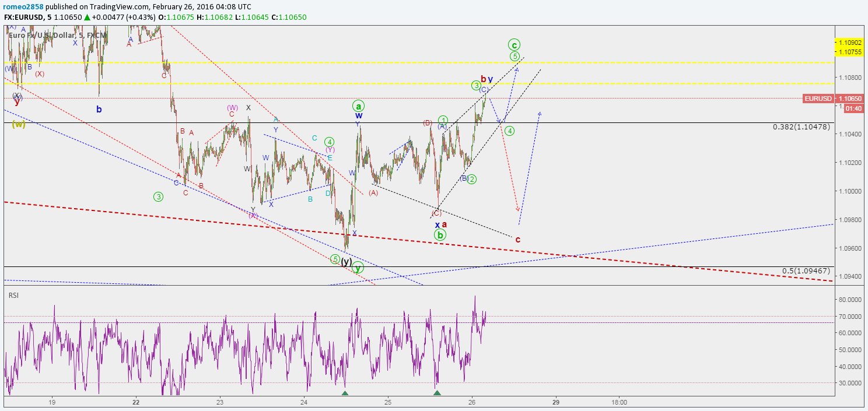
Task: Select circled 3 label beside red 'b'
Action: coord(476,86)
